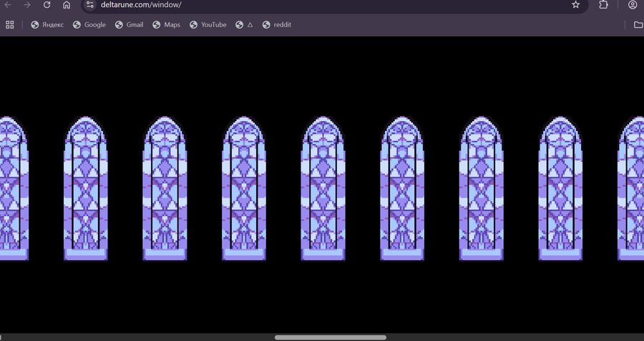The image size is (644, 341).
Task: Open the apps grid shortcut
Action: pos(10,24)
